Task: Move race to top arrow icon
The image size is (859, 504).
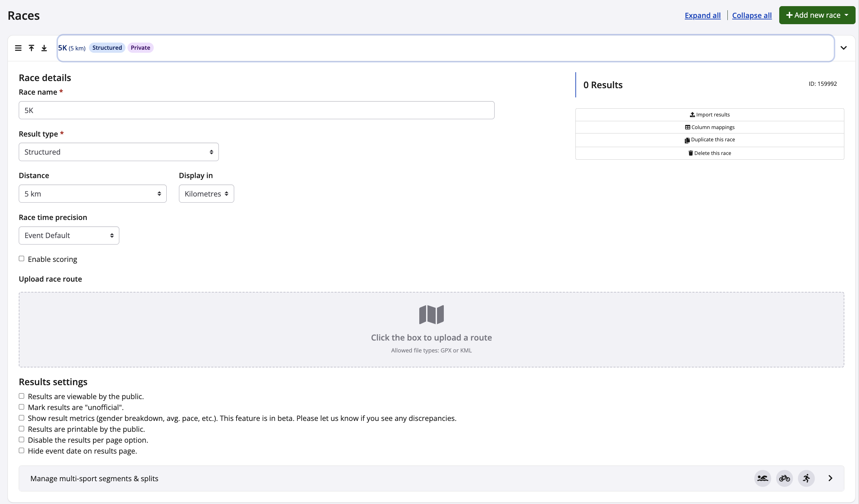Action: (x=31, y=48)
